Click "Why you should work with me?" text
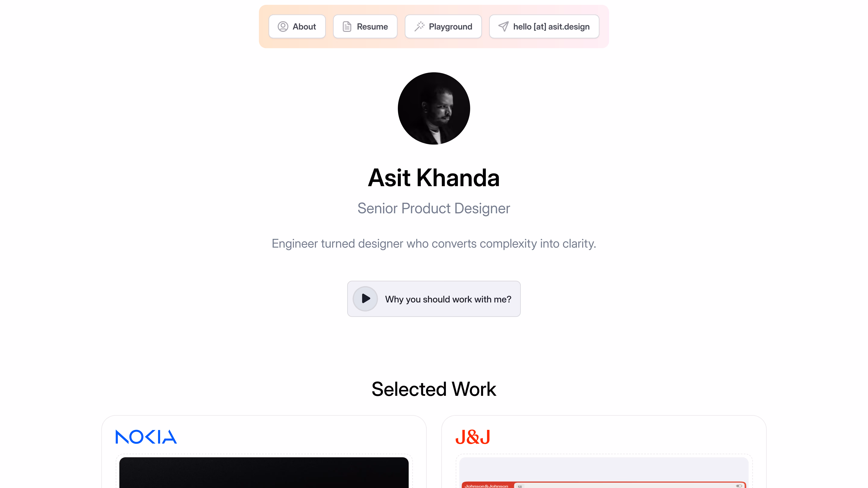This screenshot has height=488, width=868. click(x=448, y=299)
